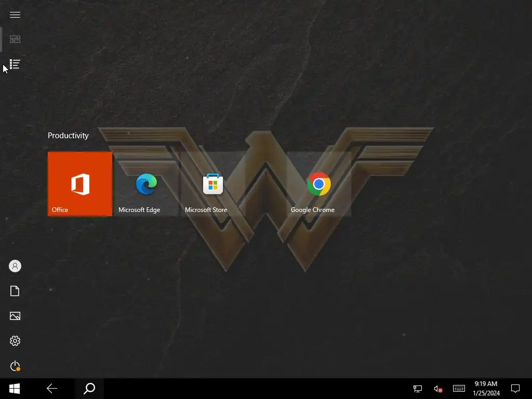Open the Power options button
The width and height of the screenshot is (532, 399).
tap(15, 366)
